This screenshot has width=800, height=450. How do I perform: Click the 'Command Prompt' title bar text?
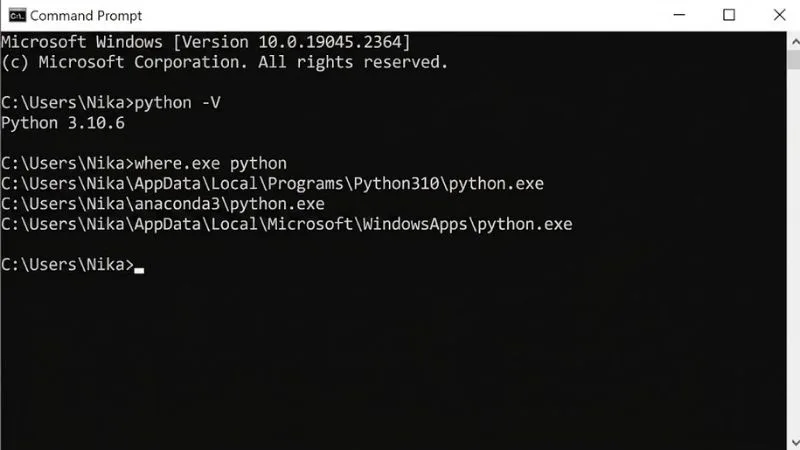point(86,16)
